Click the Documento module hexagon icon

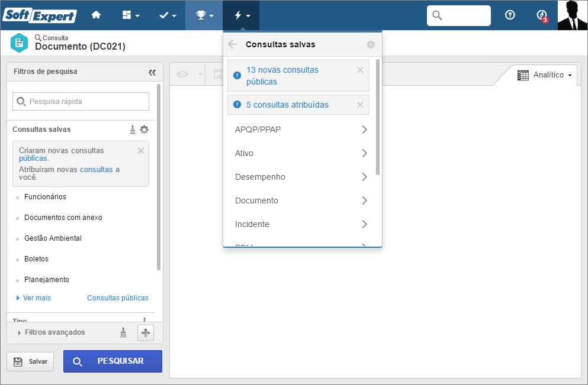(x=19, y=43)
